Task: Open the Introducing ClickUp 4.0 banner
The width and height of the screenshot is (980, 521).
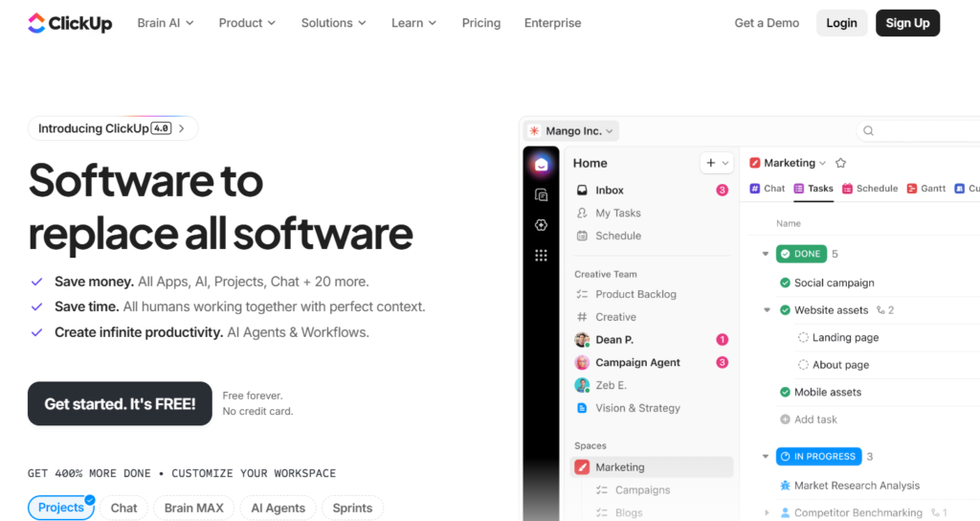Action: coord(113,128)
